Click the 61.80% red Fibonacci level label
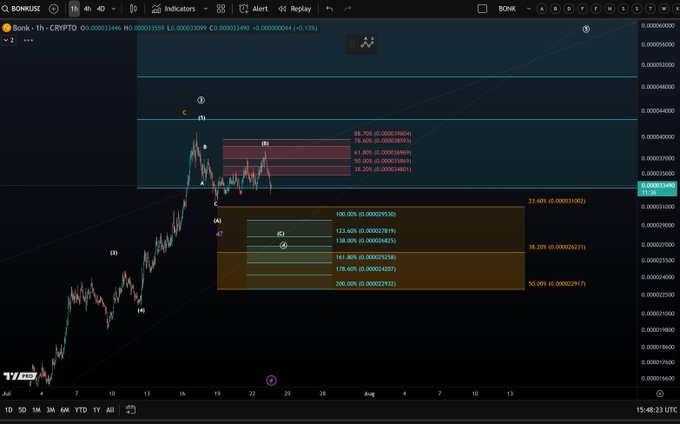Viewport: 680px width, 424px height. coord(382,153)
